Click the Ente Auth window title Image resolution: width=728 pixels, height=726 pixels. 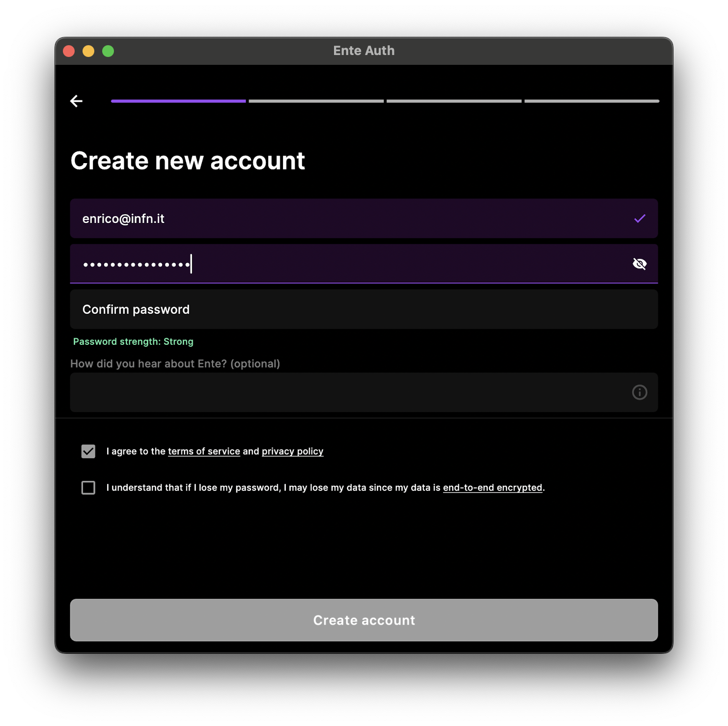(x=364, y=51)
